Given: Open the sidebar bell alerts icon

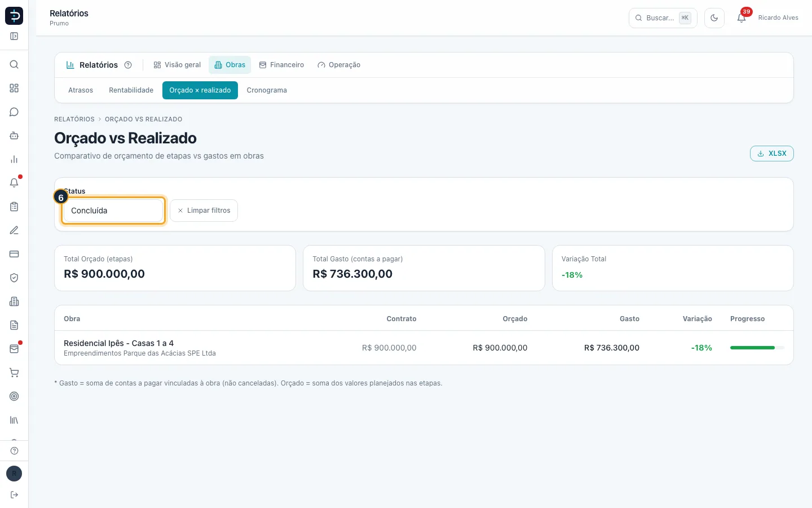Looking at the screenshot, I should pos(14,183).
